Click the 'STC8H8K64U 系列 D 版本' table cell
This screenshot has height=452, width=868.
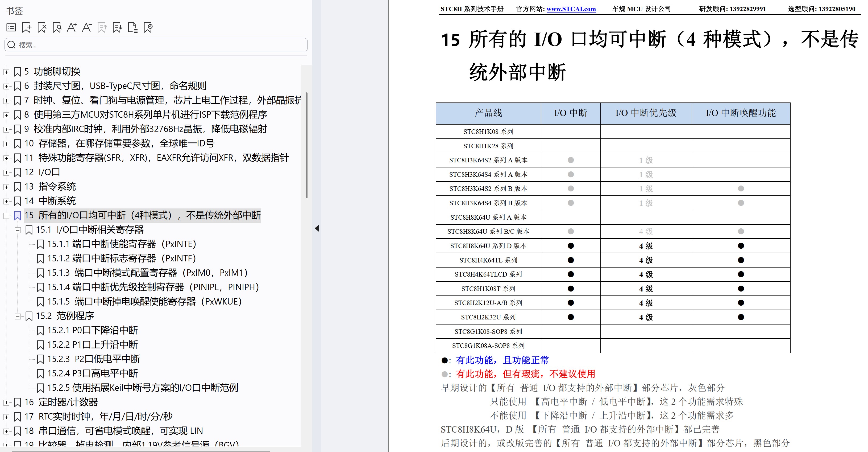click(488, 246)
